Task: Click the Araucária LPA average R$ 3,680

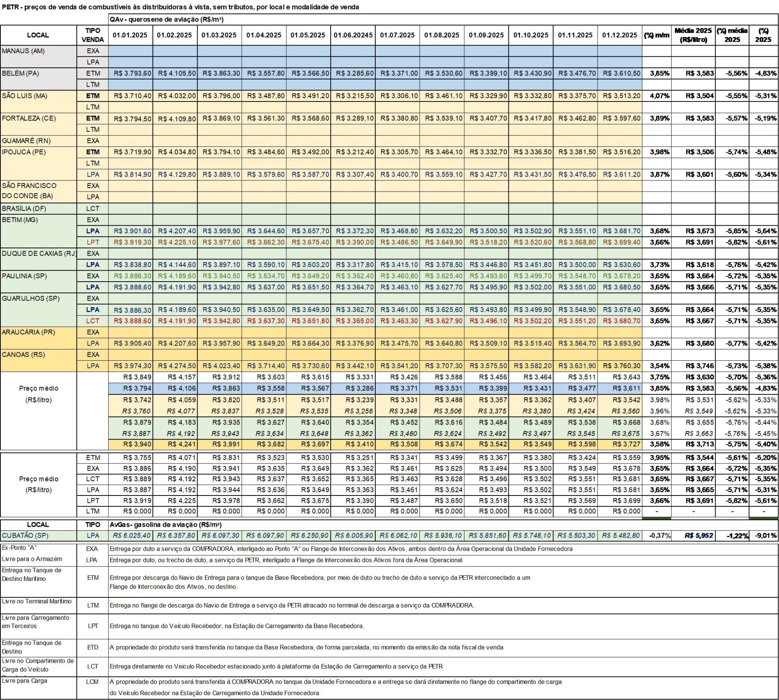Action: pos(699,343)
